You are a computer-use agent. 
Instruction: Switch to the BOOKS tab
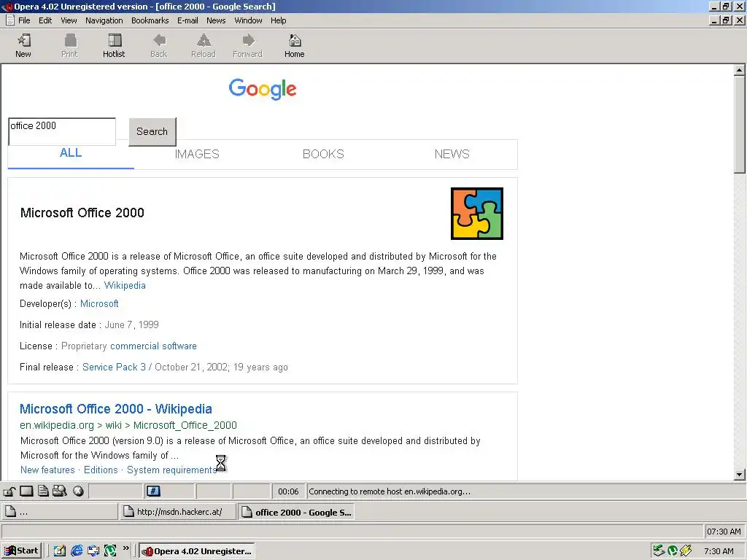pos(323,154)
